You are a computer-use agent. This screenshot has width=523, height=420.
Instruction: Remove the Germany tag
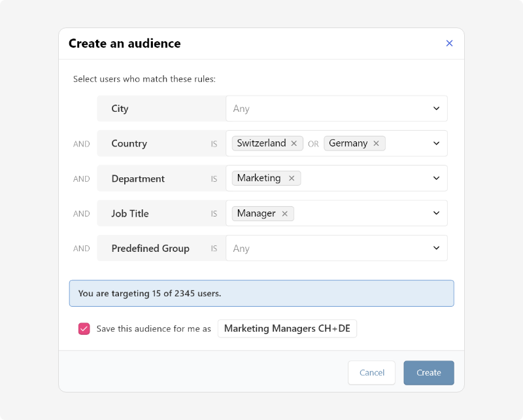pos(376,143)
